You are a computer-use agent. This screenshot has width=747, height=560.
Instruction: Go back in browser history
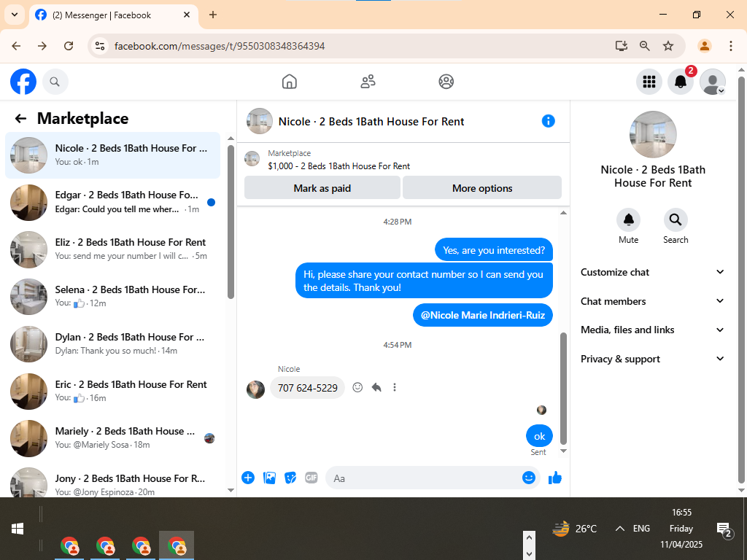[x=16, y=46]
